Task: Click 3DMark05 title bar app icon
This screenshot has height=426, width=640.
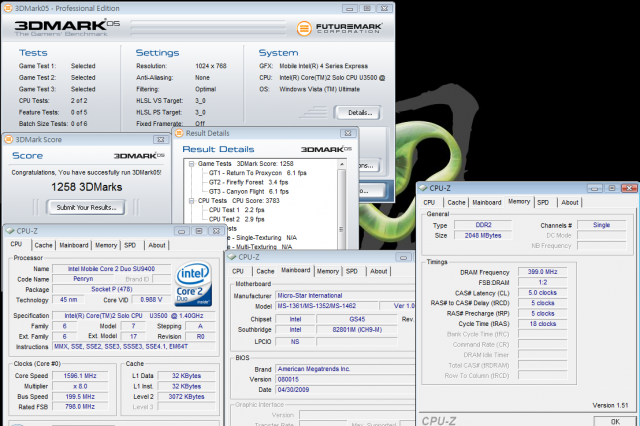Action: point(8,8)
